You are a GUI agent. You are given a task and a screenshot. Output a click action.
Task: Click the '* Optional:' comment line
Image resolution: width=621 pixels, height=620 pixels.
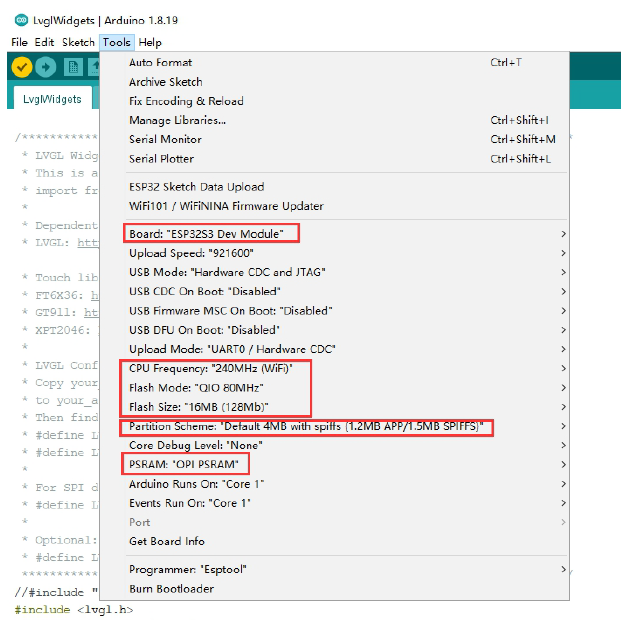pos(60,540)
